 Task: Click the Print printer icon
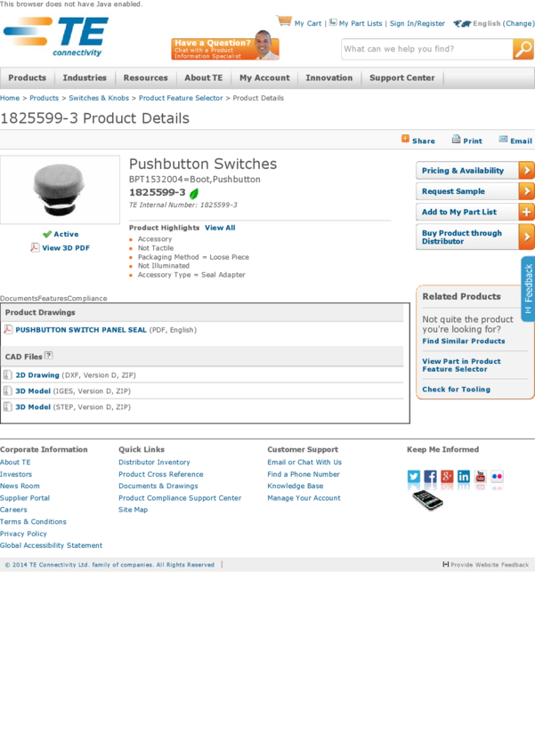pos(456,140)
